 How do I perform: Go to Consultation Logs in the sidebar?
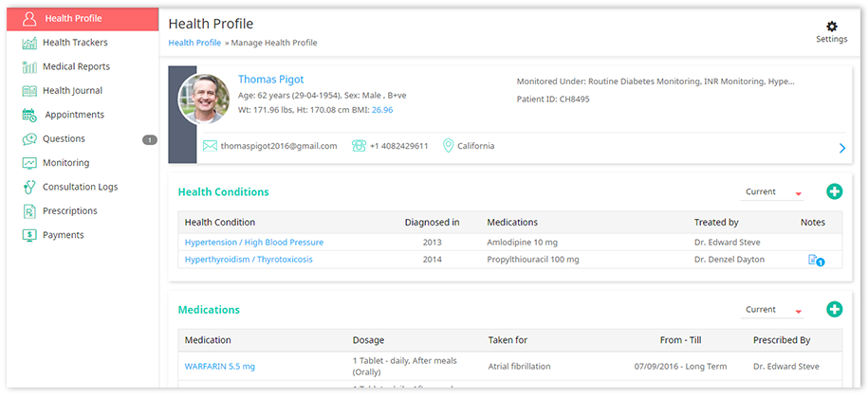[x=80, y=187]
